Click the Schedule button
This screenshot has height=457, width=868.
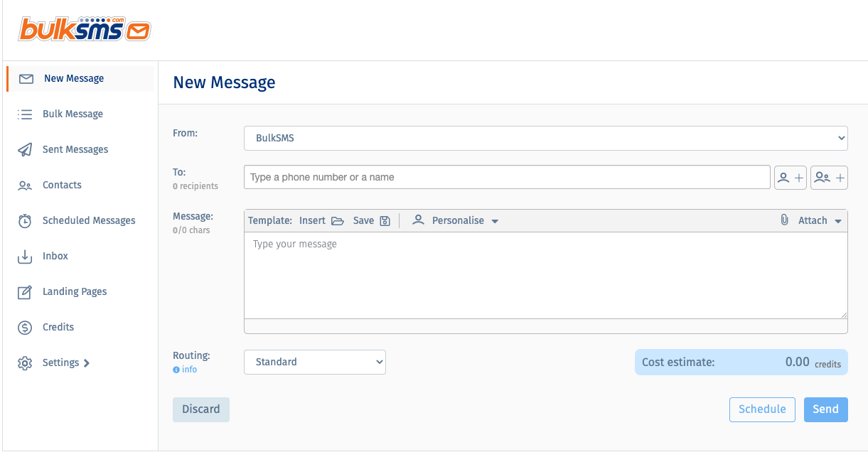762,409
